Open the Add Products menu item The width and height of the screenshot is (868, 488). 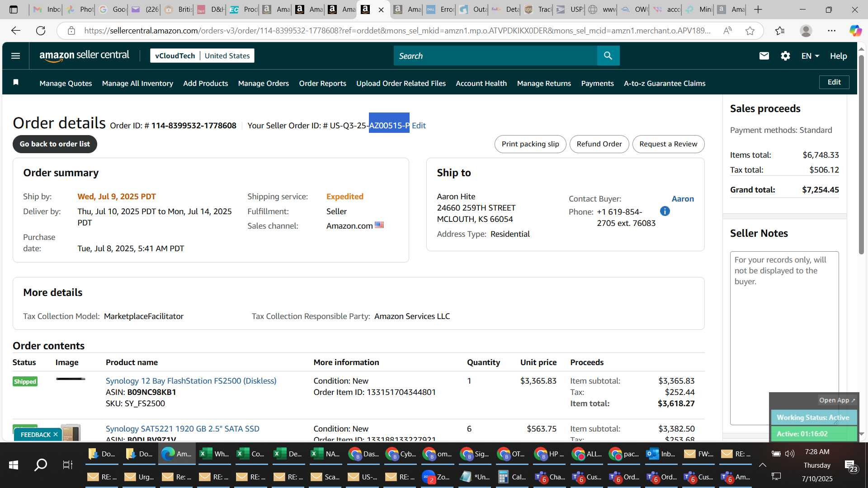pyautogui.click(x=206, y=83)
